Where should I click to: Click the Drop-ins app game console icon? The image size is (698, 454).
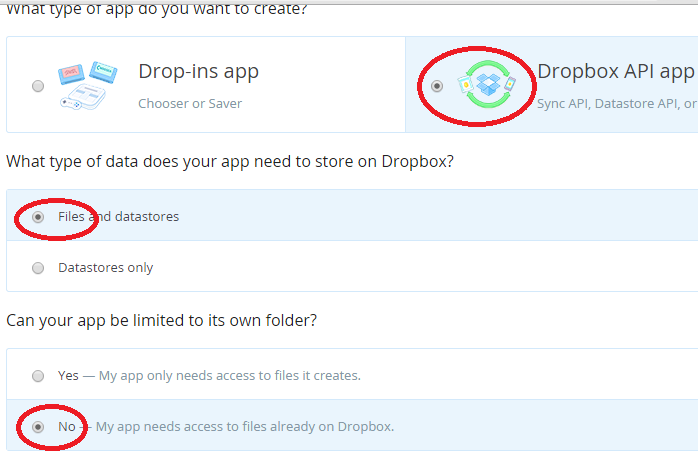coord(88,85)
